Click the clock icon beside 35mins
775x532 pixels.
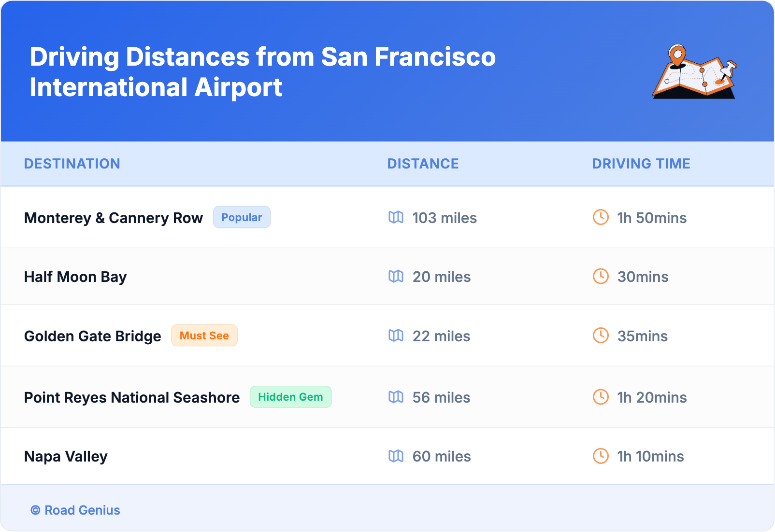click(601, 336)
